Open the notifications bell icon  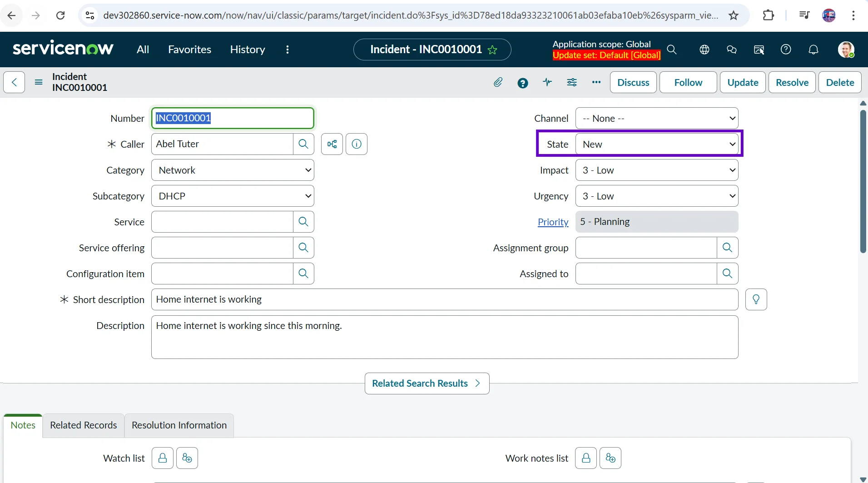coord(813,50)
